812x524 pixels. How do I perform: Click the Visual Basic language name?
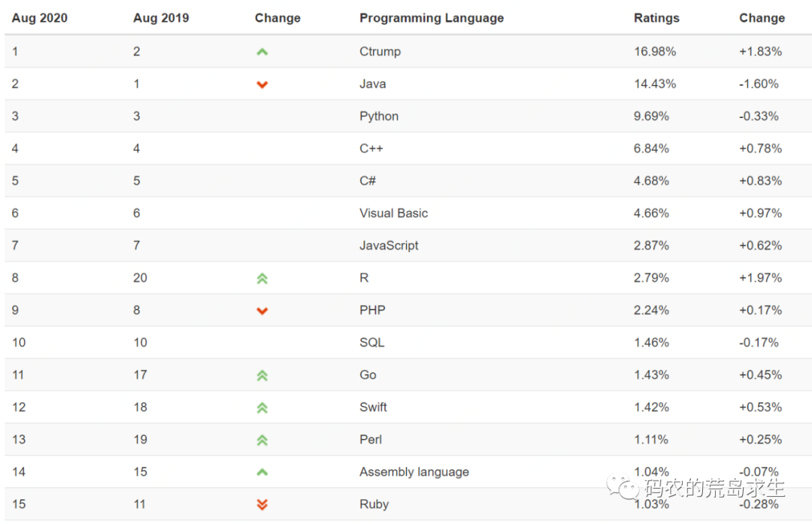[393, 214]
